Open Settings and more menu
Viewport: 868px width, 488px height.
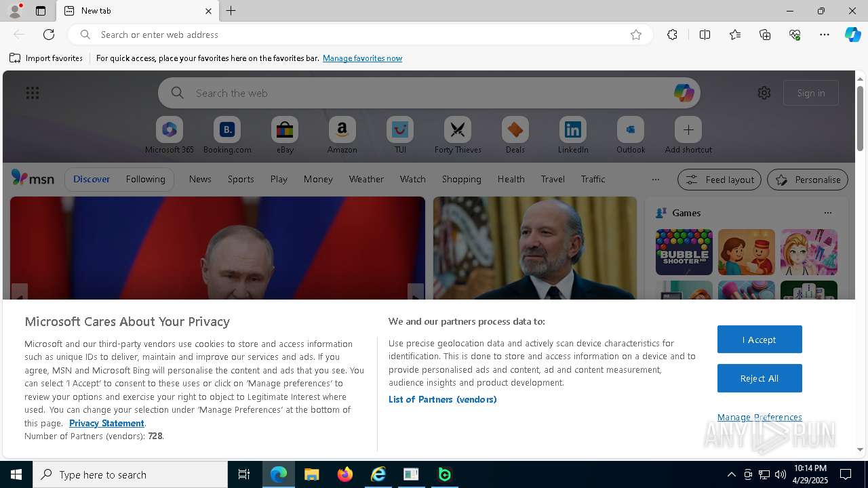[x=825, y=35]
